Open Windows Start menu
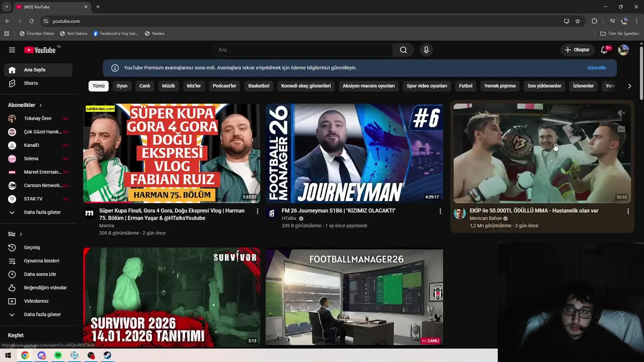644x362 pixels. (8, 355)
